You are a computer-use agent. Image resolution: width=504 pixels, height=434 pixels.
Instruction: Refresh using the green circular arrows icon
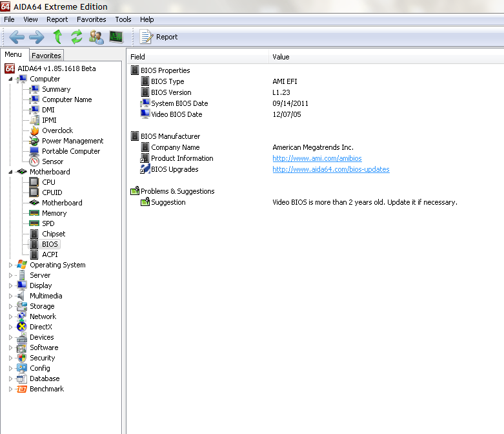tap(77, 37)
